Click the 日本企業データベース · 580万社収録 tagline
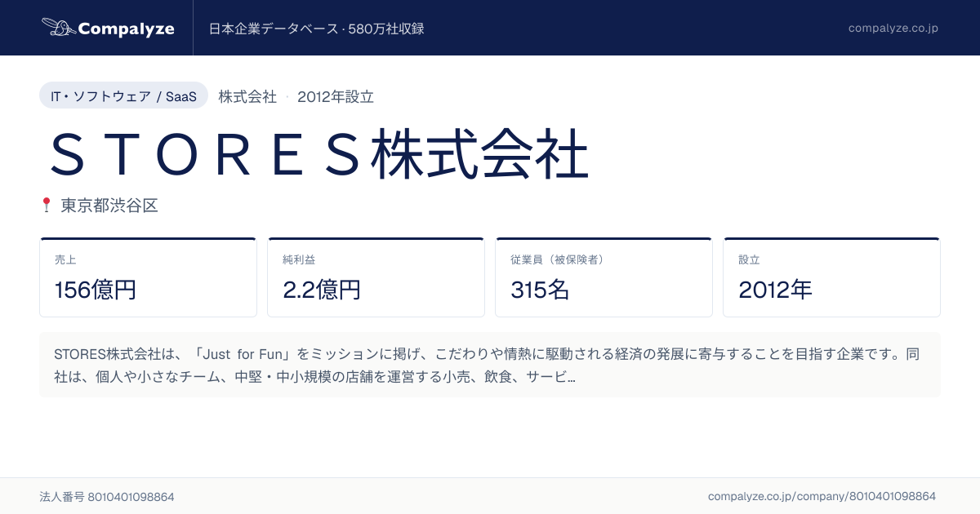The height and width of the screenshot is (514, 980). (317, 29)
